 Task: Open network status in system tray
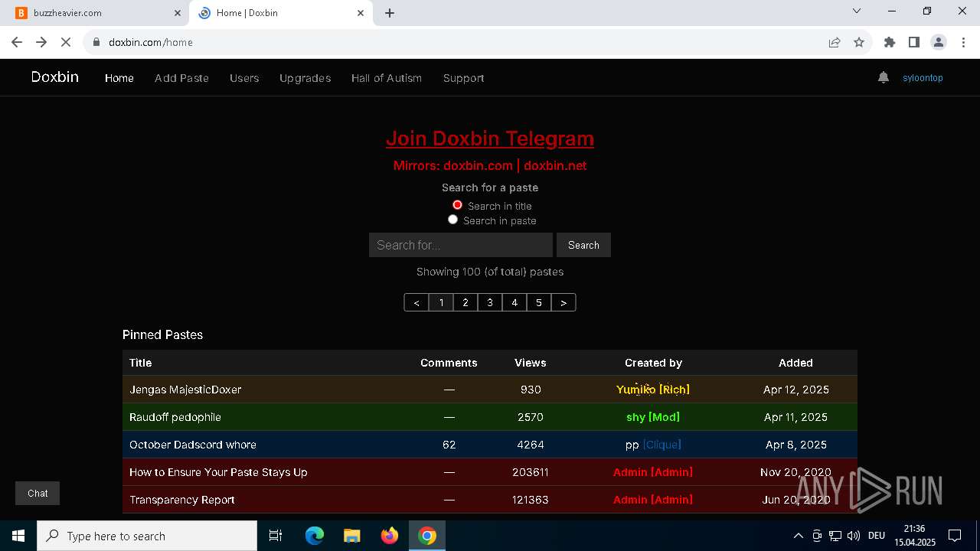click(x=835, y=536)
